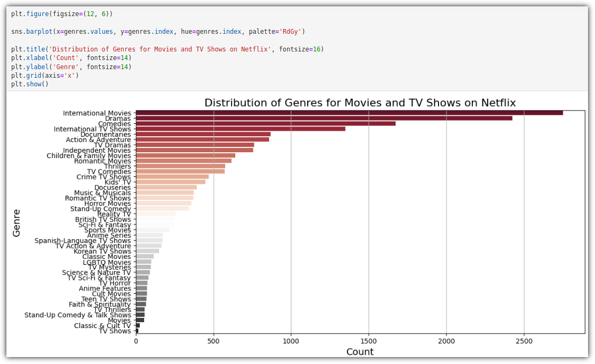
Task: Click the Crime TV Shows label
Action: click(x=103, y=177)
